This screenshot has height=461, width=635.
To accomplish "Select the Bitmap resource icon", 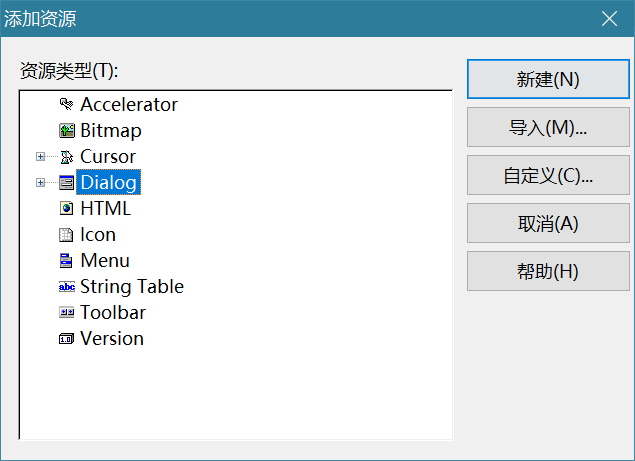I will (x=67, y=130).
